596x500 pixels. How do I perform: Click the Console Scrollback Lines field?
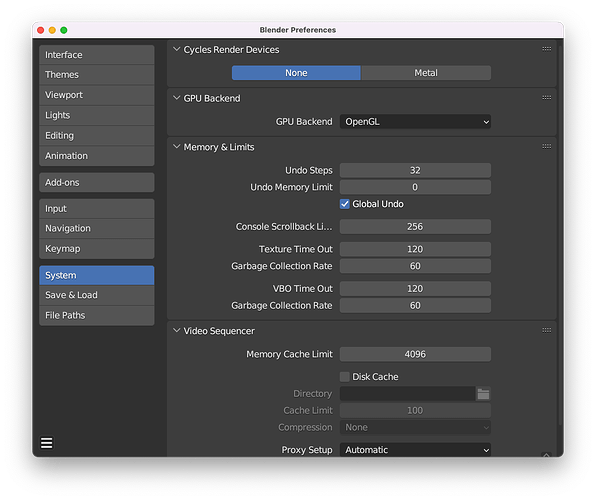click(415, 227)
